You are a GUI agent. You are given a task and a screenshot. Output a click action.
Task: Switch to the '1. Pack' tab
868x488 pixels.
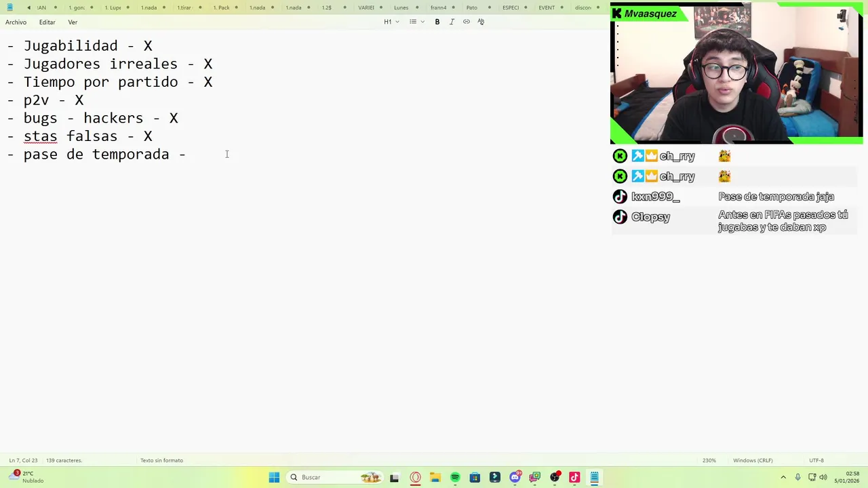221,7
